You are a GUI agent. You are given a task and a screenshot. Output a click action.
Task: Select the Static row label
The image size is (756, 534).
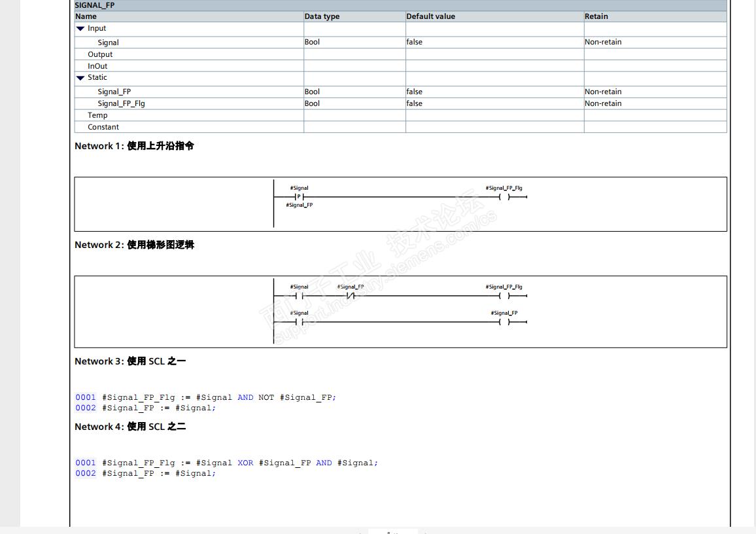pyautogui.click(x=97, y=78)
